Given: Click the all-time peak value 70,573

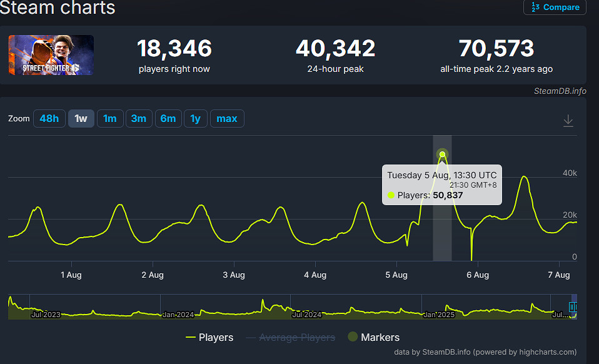Looking at the screenshot, I should [496, 49].
